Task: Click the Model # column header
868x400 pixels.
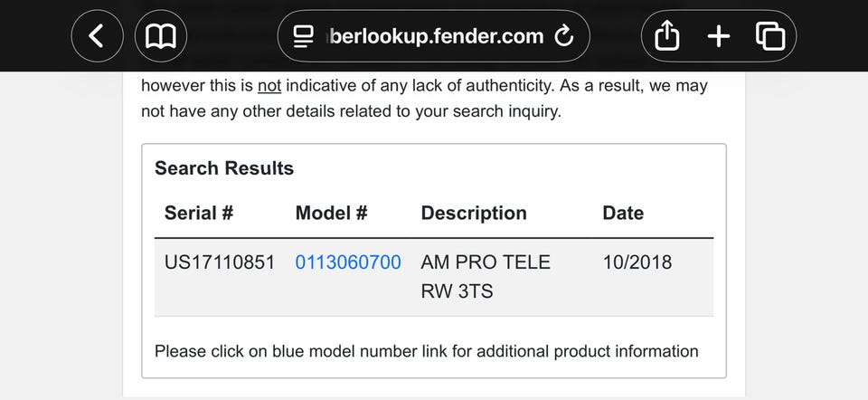Action: tap(331, 214)
